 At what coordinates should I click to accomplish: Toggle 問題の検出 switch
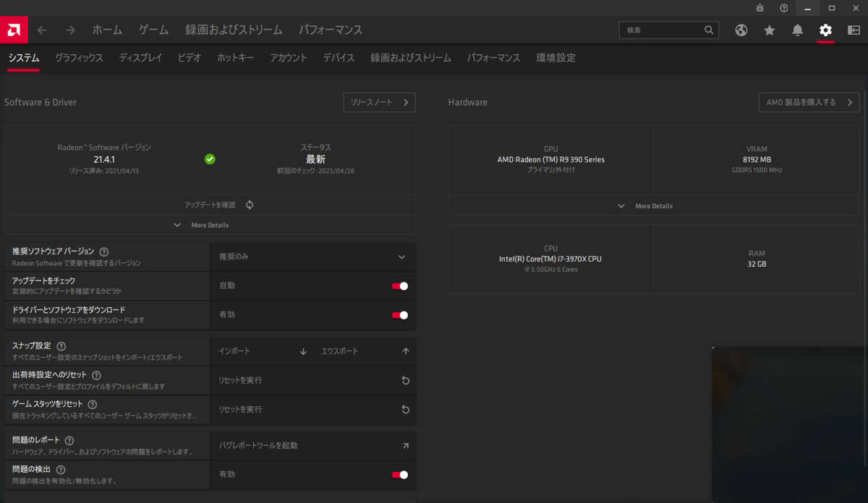tap(400, 475)
